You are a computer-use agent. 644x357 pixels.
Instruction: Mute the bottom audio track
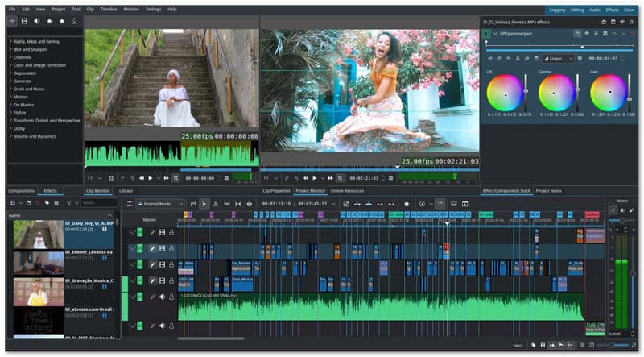[163, 326]
